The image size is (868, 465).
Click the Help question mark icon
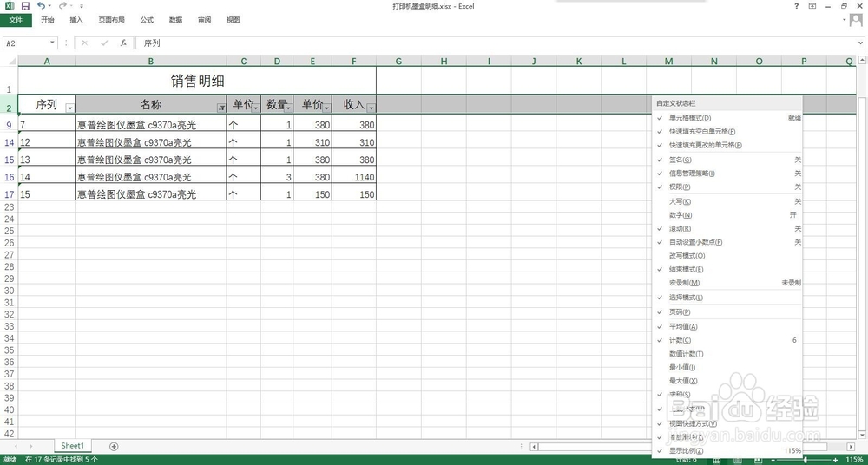[x=796, y=6]
